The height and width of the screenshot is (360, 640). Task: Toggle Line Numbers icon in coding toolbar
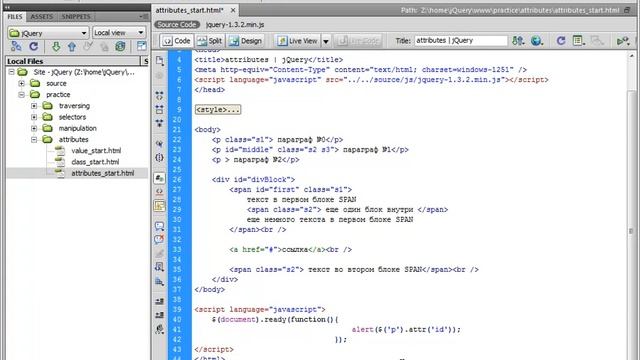160,178
